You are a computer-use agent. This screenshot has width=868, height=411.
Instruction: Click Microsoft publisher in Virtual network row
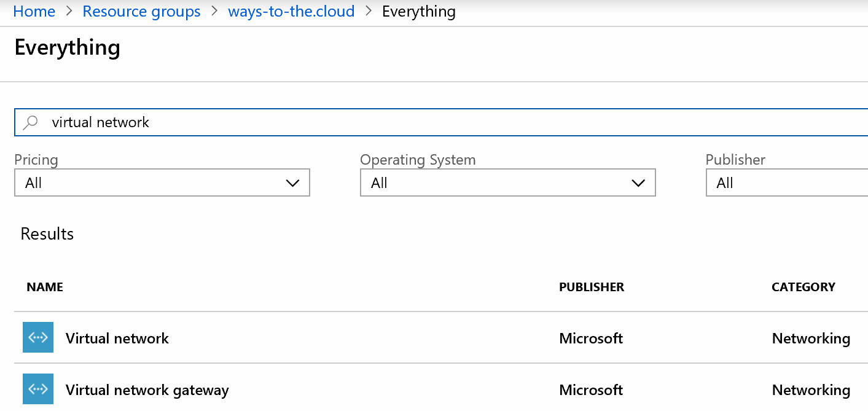(x=590, y=338)
